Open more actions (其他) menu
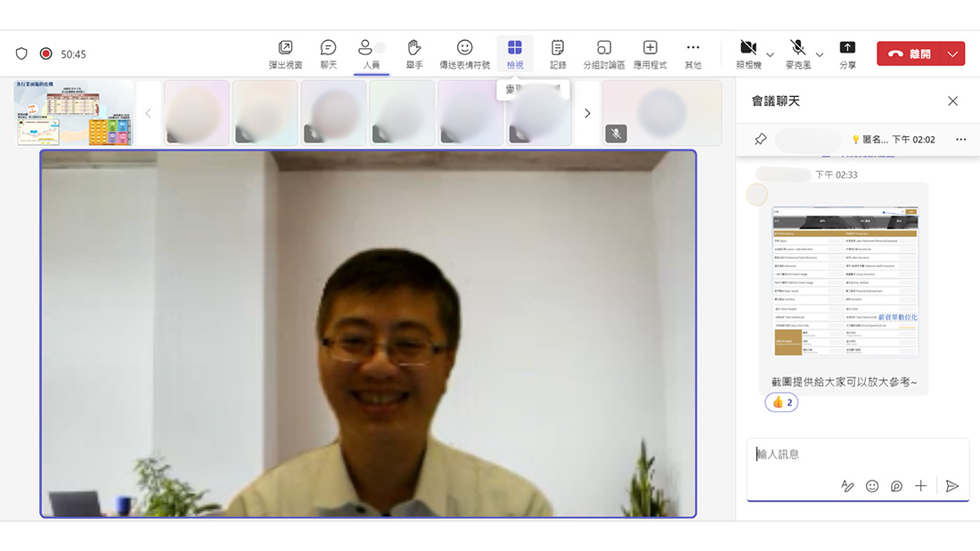This screenshot has height=551, width=980. point(692,54)
